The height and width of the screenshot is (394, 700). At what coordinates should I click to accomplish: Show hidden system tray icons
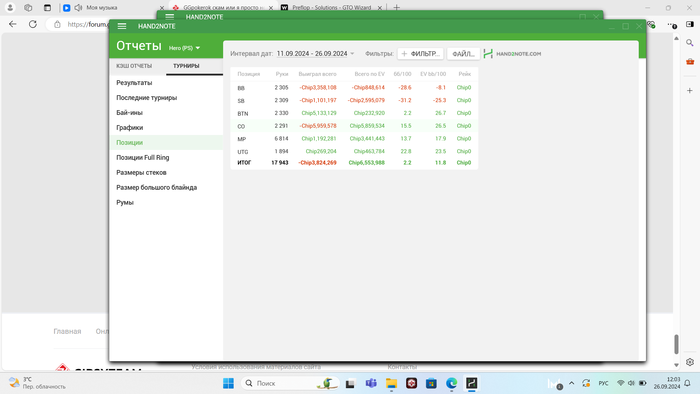(571, 383)
